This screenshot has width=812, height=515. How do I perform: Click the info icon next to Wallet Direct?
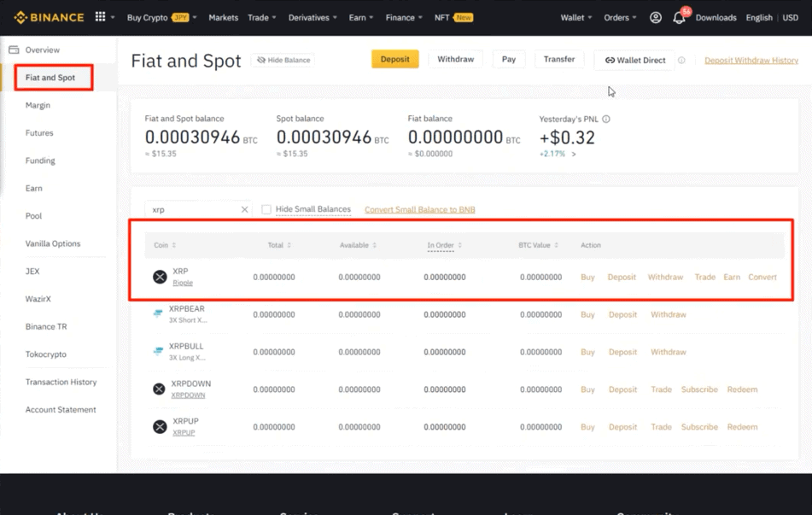681,60
